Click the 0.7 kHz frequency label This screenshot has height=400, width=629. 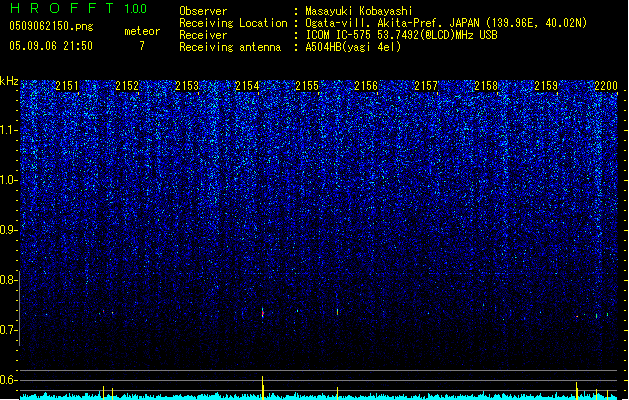(9, 330)
